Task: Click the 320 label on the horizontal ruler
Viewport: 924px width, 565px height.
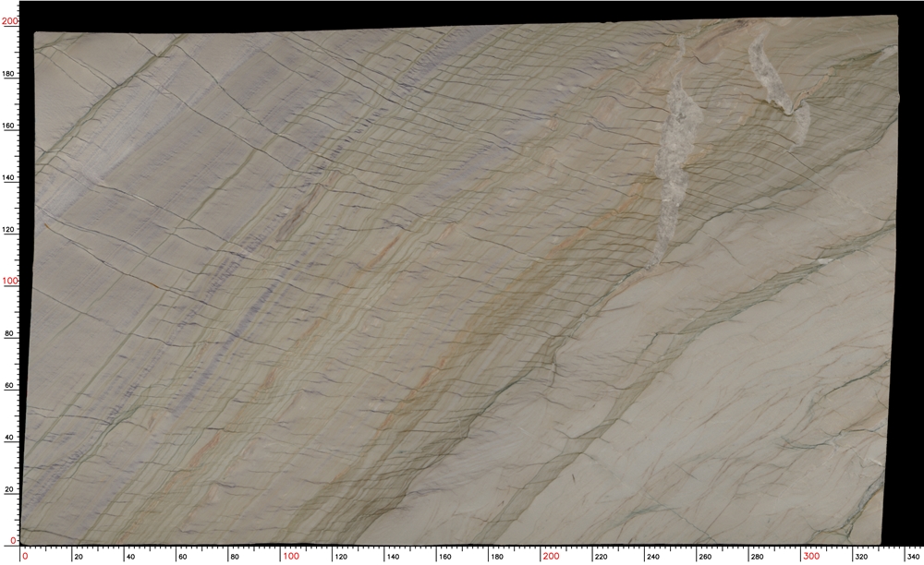Action: (861, 557)
